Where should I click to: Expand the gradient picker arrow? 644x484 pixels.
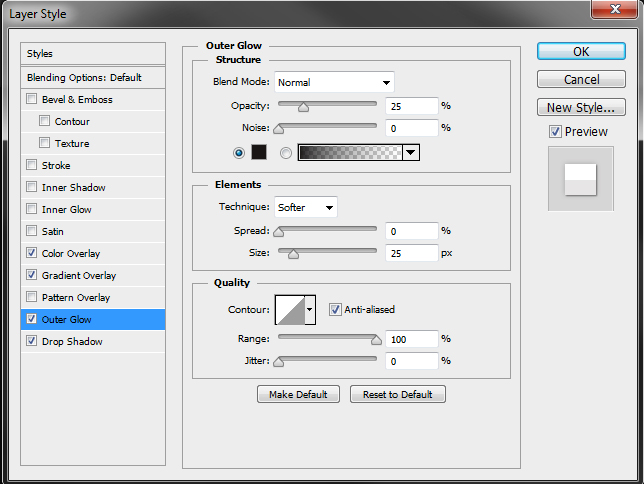pyautogui.click(x=411, y=152)
